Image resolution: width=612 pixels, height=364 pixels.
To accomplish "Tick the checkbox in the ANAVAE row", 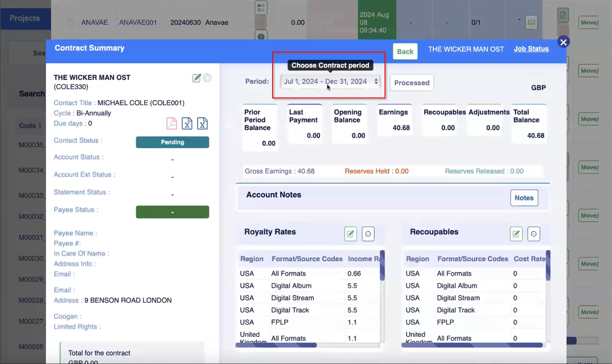I will (70, 23).
